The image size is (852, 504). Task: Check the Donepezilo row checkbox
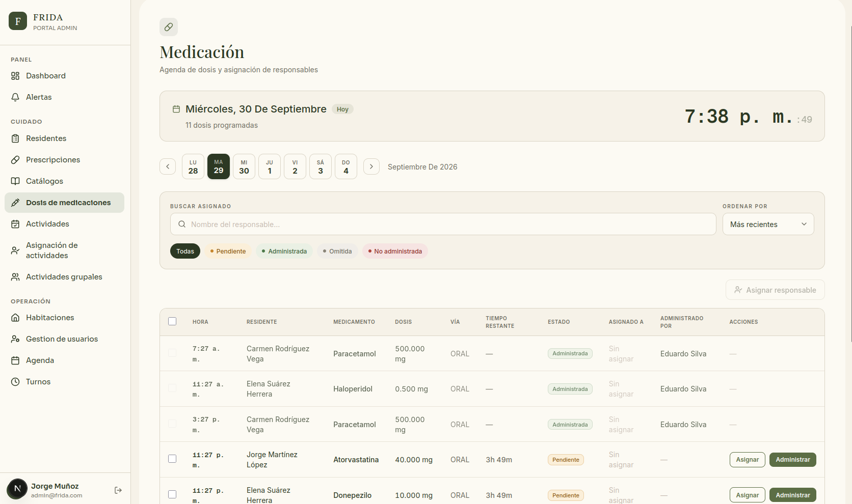tap(172, 494)
